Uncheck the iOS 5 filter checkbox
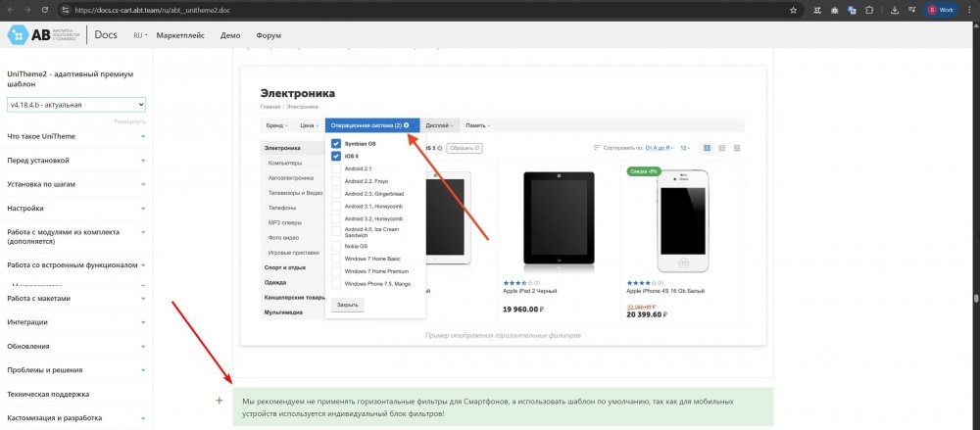The height and width of the screenshot is (430, 980). (x=336, y=156)
